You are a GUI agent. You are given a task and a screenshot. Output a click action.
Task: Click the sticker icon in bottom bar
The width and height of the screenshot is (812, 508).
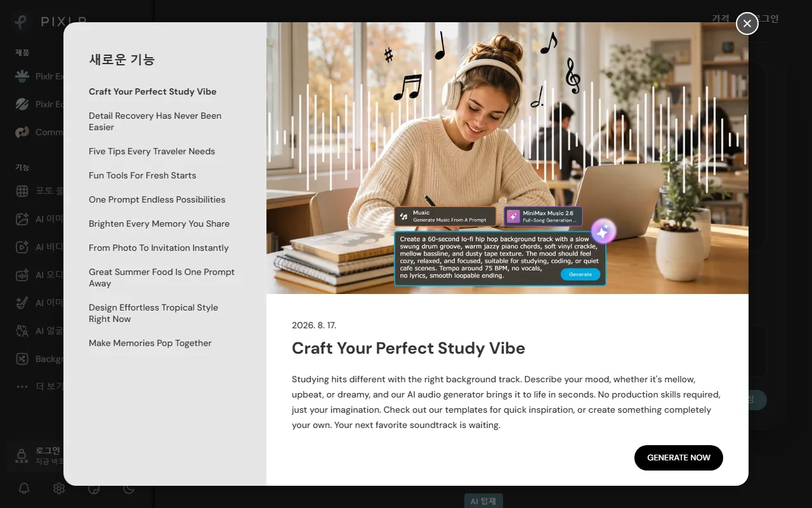tap(94, 488)
